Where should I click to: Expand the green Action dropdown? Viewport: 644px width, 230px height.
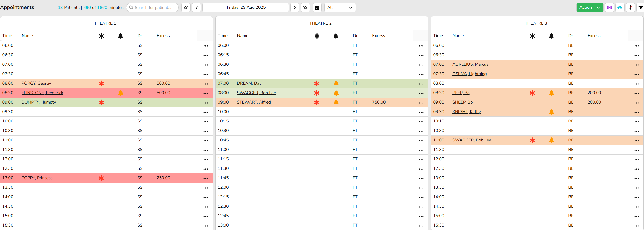589,8
